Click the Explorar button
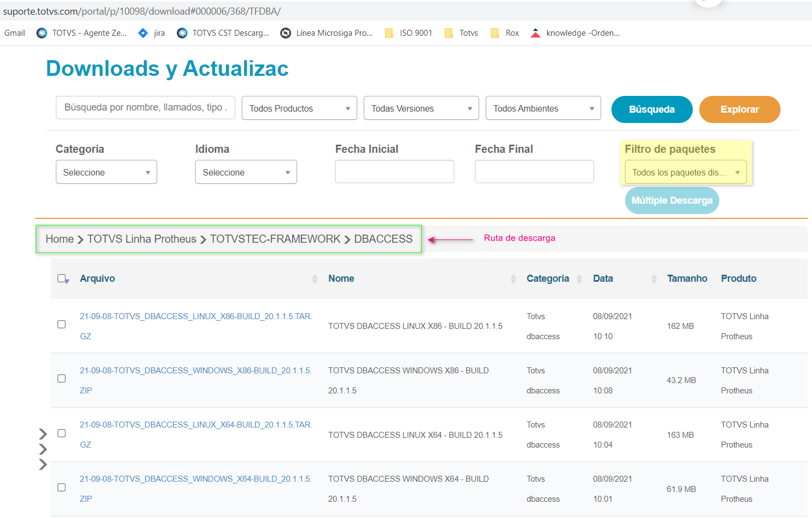This screenshot has height=518, width=812. (x=740, y=109)
